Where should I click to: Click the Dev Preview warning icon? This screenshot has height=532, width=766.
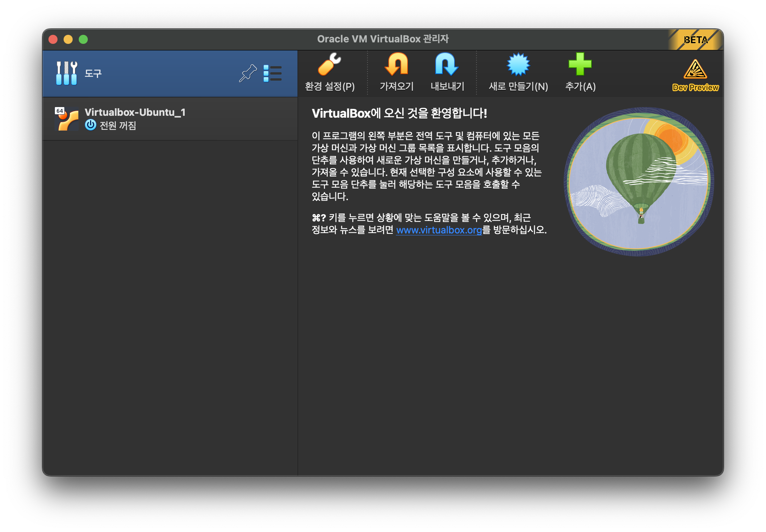click(x=695, y=69)
